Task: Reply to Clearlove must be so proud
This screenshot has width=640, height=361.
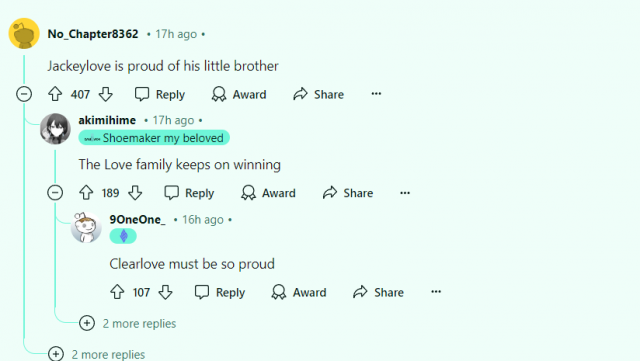Action: pos(220,292)
